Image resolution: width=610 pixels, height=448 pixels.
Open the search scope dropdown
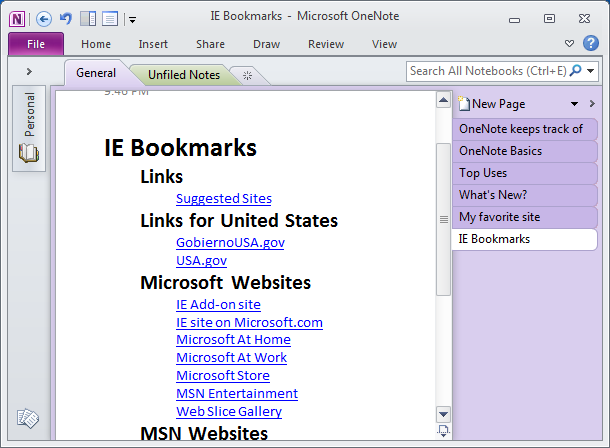591,71
